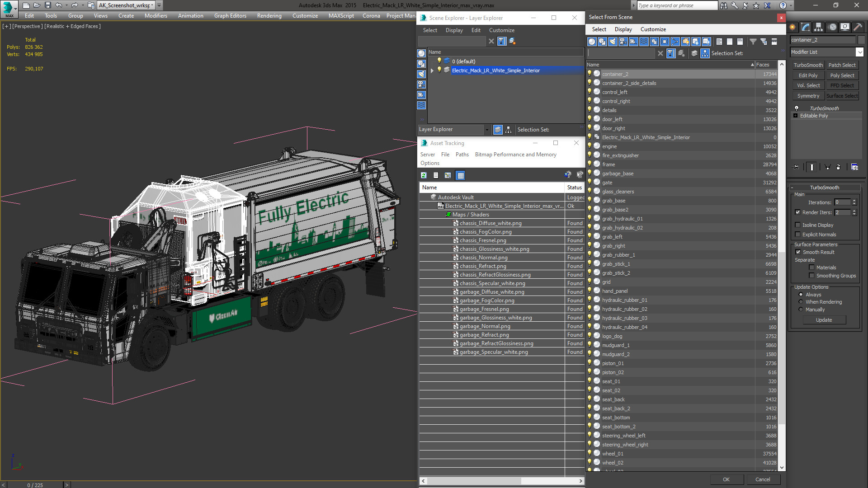Click the Edit Poly modifier button
868x488 pixels.
tap(808, 75)
